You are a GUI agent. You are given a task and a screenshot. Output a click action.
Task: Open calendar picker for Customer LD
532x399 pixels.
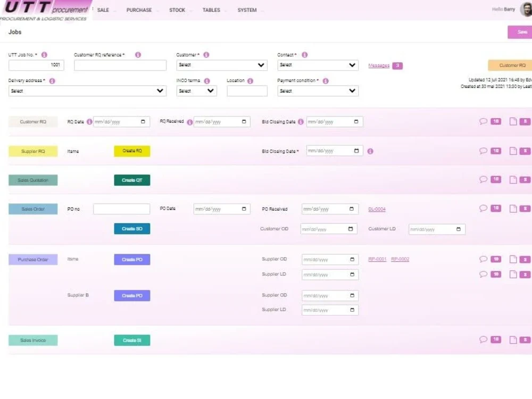pyautogui.click(x=459, y=229)
